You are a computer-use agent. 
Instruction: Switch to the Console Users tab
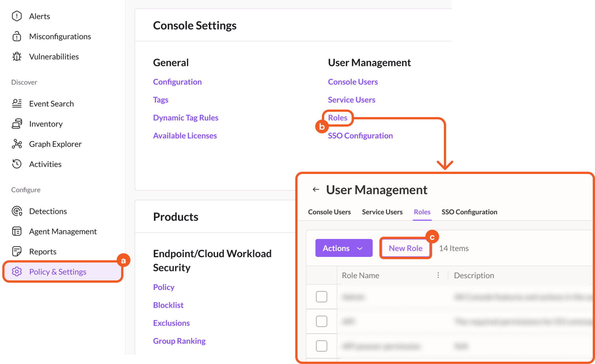329,212
